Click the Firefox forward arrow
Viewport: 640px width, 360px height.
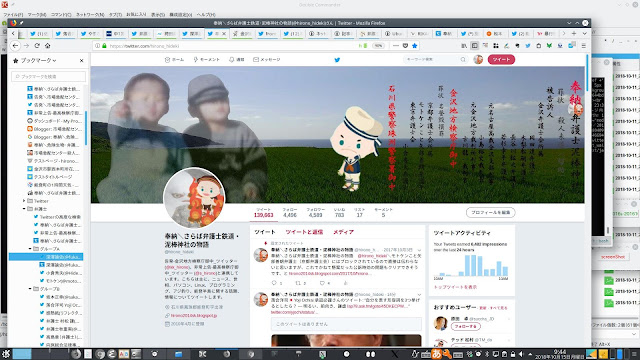click(x=26, y=46)
